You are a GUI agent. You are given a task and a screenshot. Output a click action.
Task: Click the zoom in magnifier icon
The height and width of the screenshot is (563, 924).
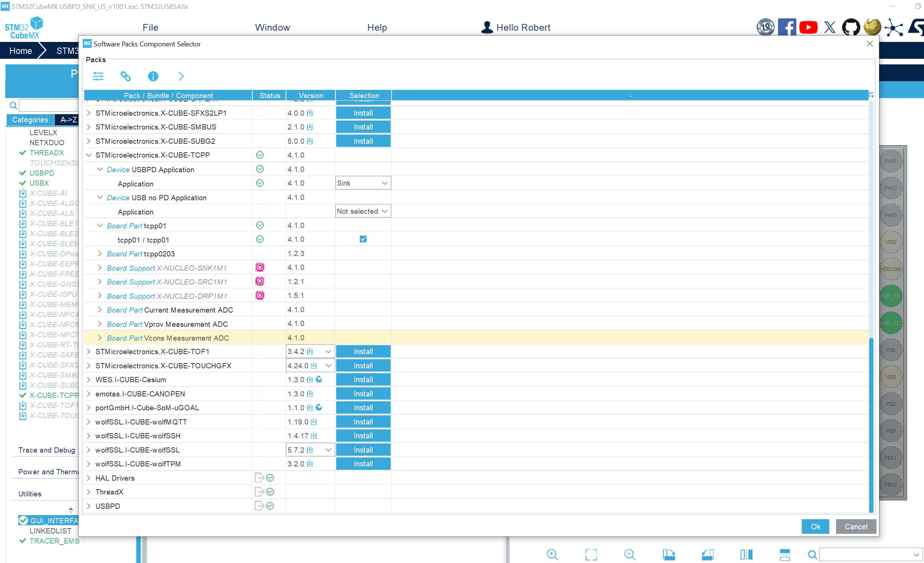[x=552, y=554]
